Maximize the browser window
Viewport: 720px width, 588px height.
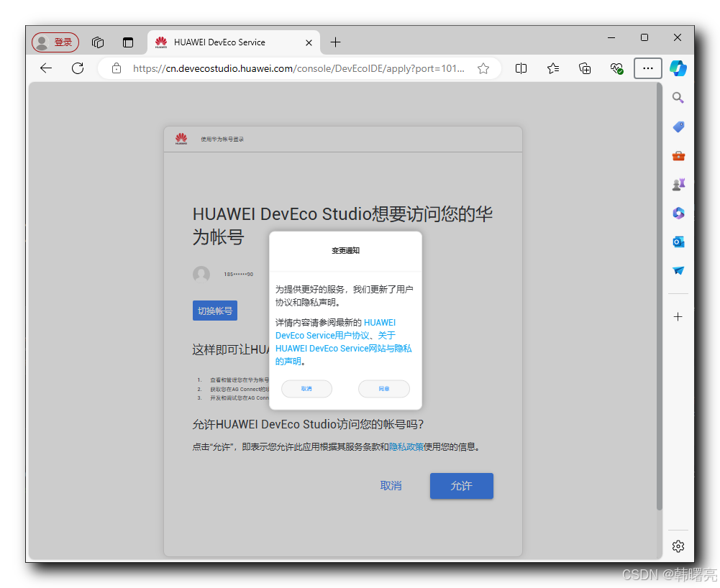pyautogui.click(x=644, y=37)
